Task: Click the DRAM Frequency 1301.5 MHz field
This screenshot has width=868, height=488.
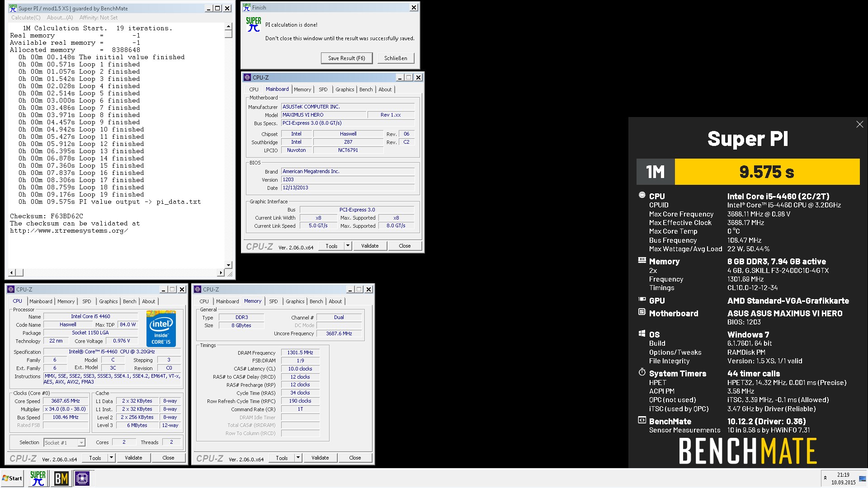Action: (300, 352)
